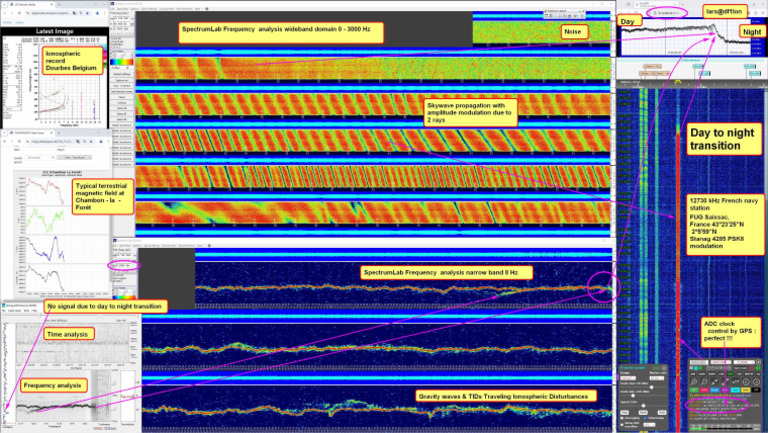Close the INTERMAGNET browser tab
Viewport: 768px width, 433px height.
click(51, 133)
